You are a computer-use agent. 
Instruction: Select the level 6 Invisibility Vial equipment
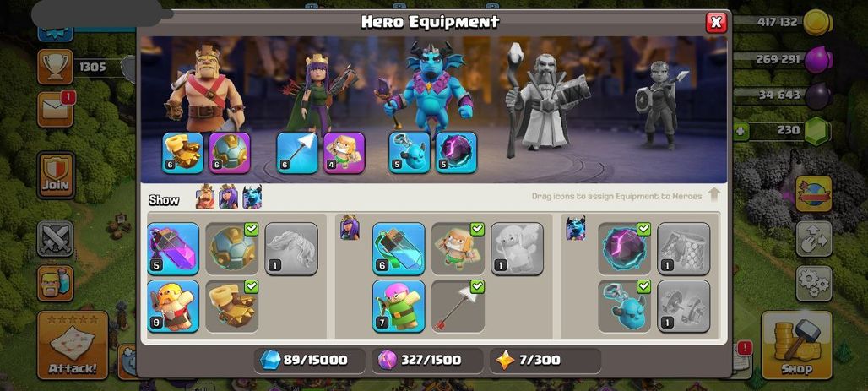pos(399,248)
